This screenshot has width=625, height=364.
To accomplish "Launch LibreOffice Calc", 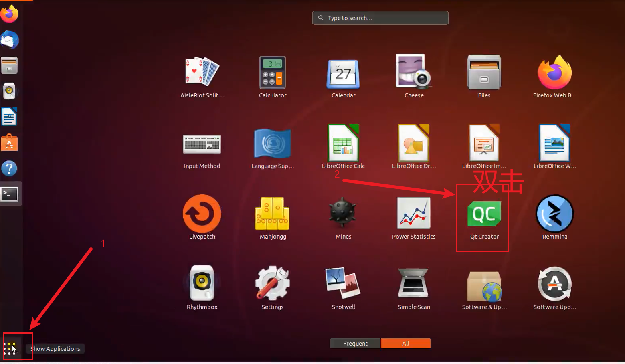I will (x=343, y=143).
